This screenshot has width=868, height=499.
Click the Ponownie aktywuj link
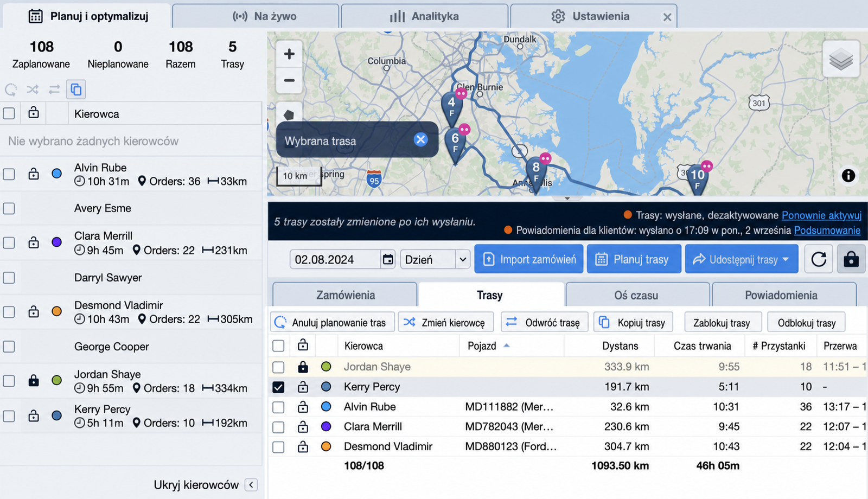[x=821, y=215]
